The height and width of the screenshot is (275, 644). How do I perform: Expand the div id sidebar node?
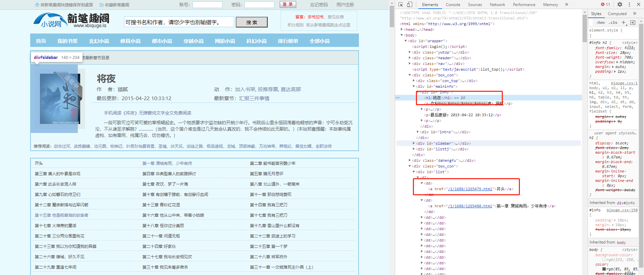tap(414, 143)
